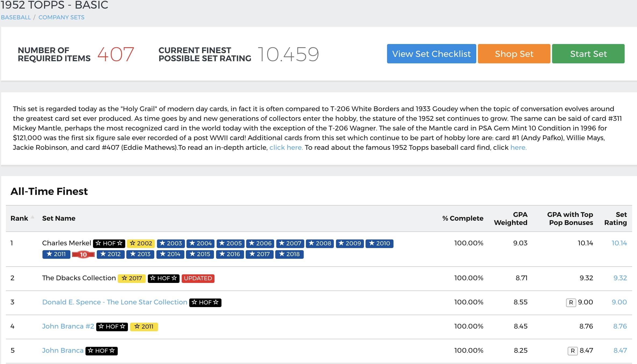Screen dimensions: 637x364
Task: Click the 9.03 GPA Weighted value
Action: (520, 243)
